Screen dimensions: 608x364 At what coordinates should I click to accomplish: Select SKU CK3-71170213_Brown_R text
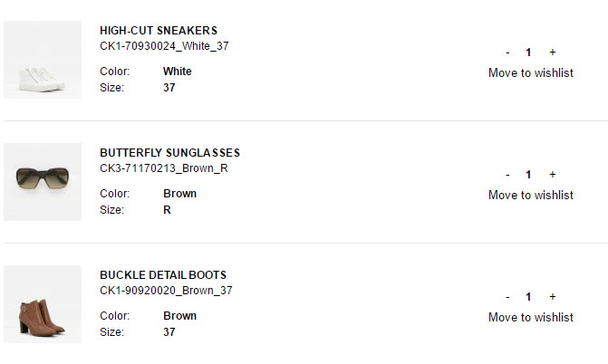tap(163, 168)
